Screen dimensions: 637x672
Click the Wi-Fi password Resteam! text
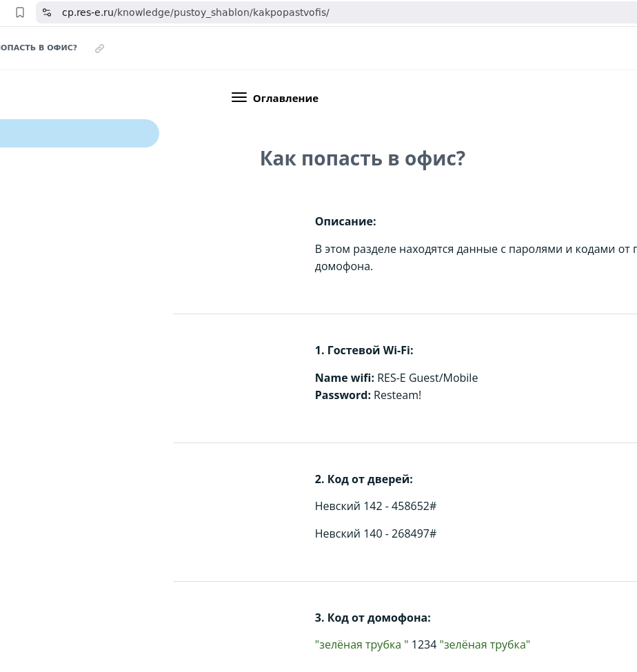397,395
